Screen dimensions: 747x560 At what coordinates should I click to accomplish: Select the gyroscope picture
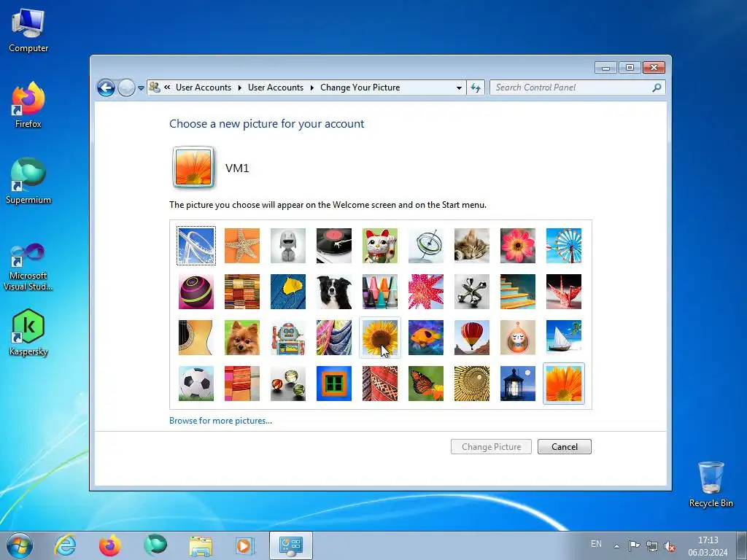point(426,246)
